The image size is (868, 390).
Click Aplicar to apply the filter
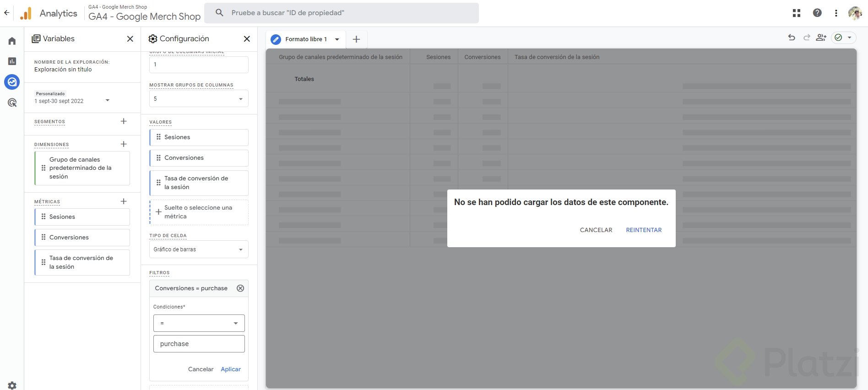pyautogui.click(x=231, y=369)
